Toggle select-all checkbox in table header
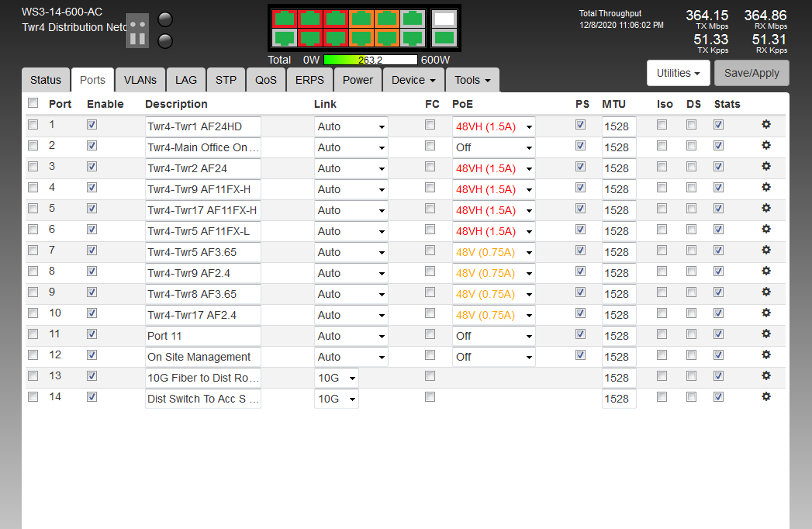 coord(33,103)
